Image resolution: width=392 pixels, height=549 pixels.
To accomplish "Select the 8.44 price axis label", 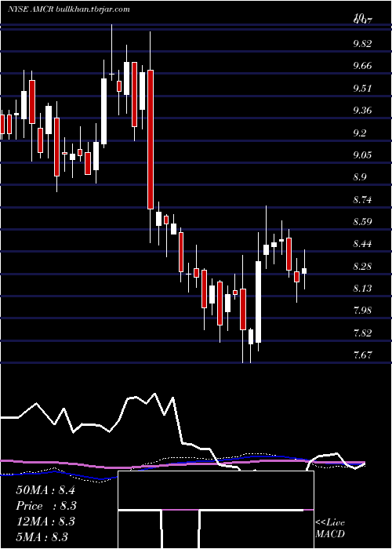I will pos(363,244).
